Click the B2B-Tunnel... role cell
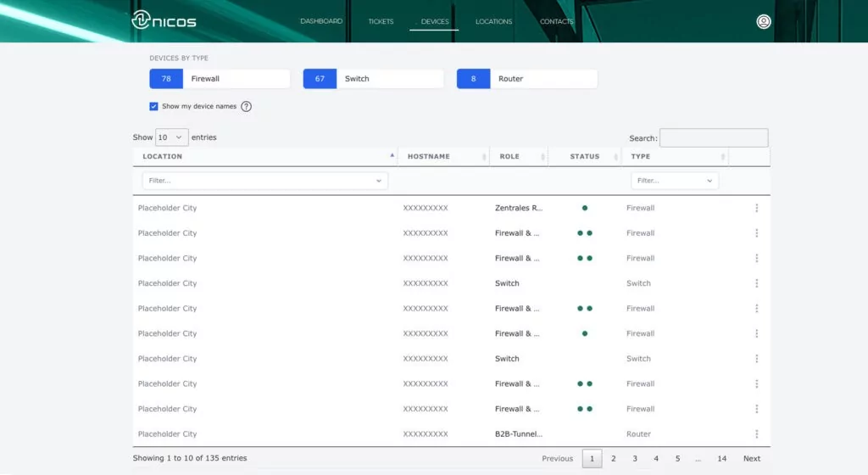Screen dimensions: 868x475 (x=519, y=434)
